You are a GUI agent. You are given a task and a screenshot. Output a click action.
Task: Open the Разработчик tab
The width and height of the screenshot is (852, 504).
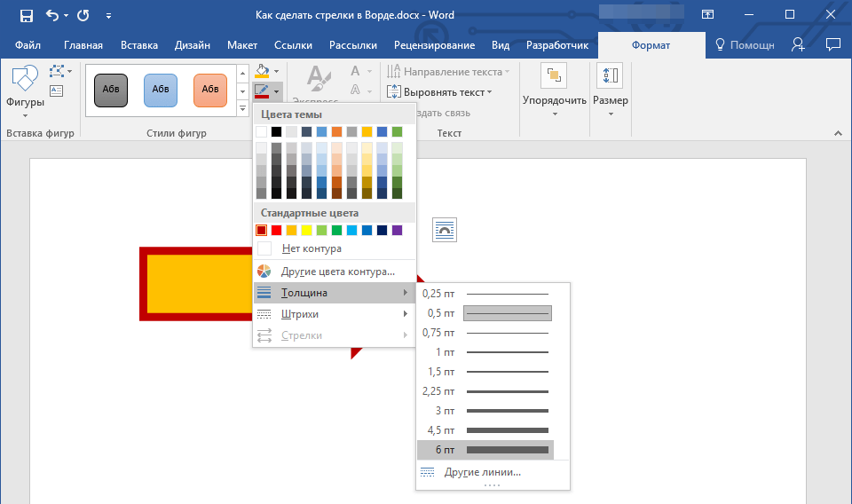click(557, 45)
